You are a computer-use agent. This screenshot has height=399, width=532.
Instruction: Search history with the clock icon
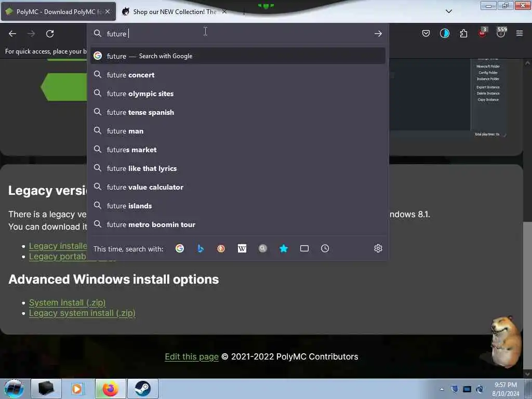325,249
